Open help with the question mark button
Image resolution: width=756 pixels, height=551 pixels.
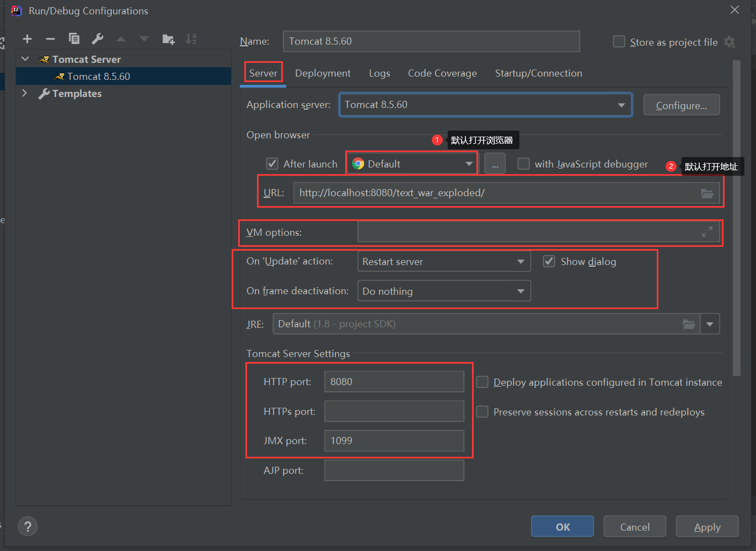coord(28,526)
